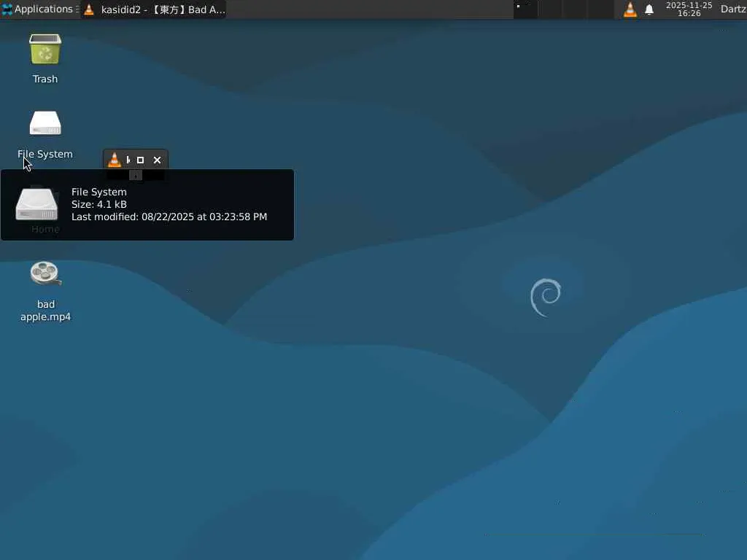747x560 pixels.
Task: Switch to the first workspace in the pager
Action: 525,9
